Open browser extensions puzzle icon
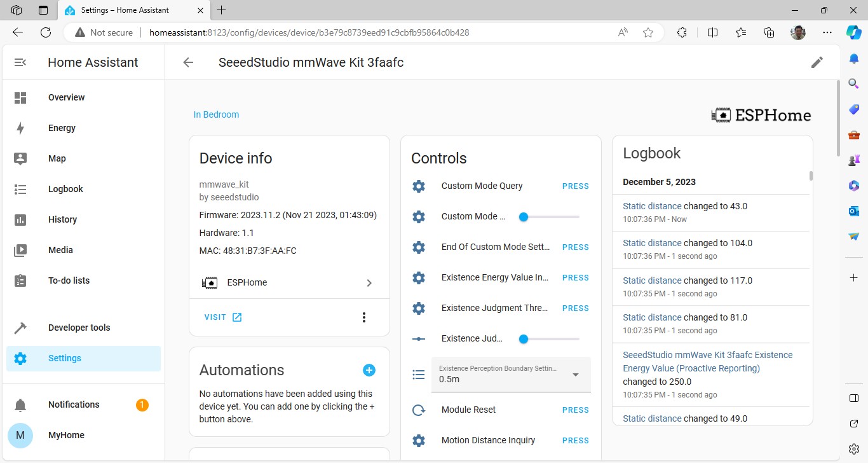The width and height of the screenshot is (868, 463). (x=682, y=32)
